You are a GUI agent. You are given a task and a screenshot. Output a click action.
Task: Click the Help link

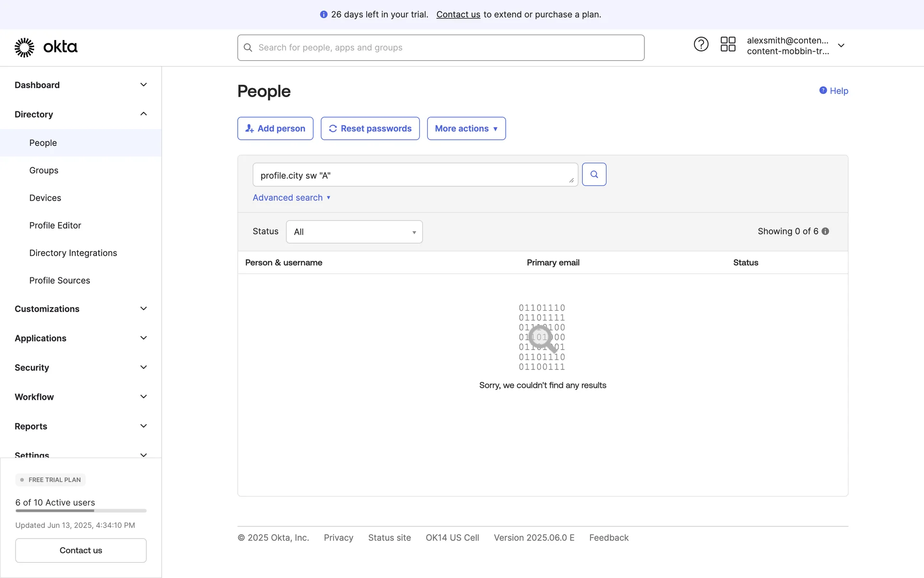[834, 91]
